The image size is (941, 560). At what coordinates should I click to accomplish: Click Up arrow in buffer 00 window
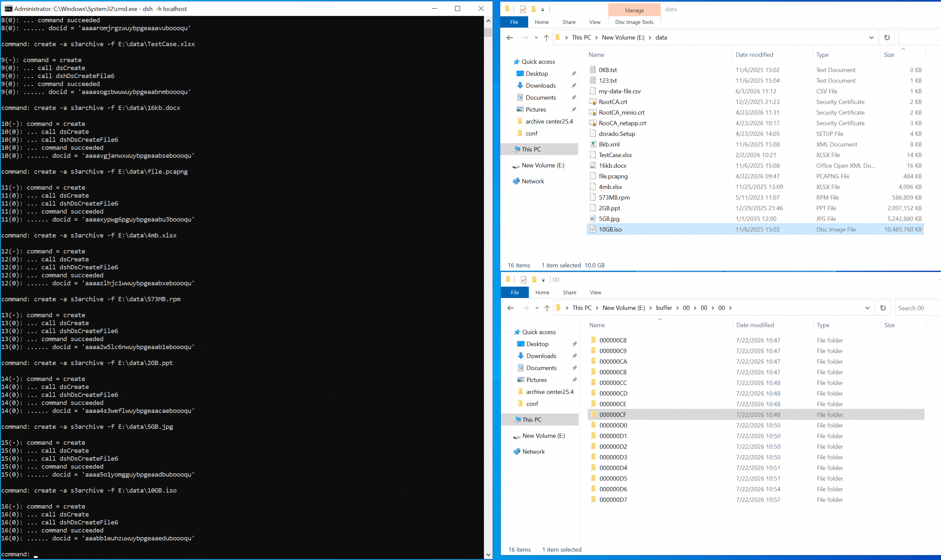coord(547,308)
